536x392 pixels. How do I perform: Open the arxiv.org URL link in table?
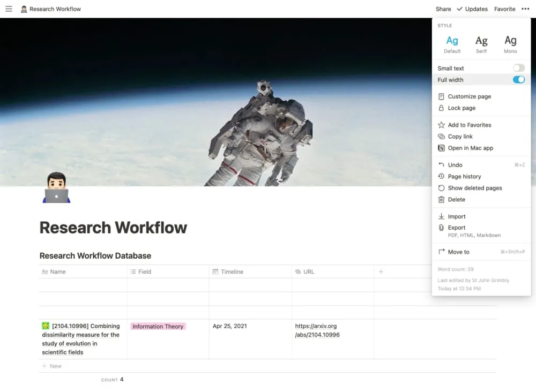(317, 330)
